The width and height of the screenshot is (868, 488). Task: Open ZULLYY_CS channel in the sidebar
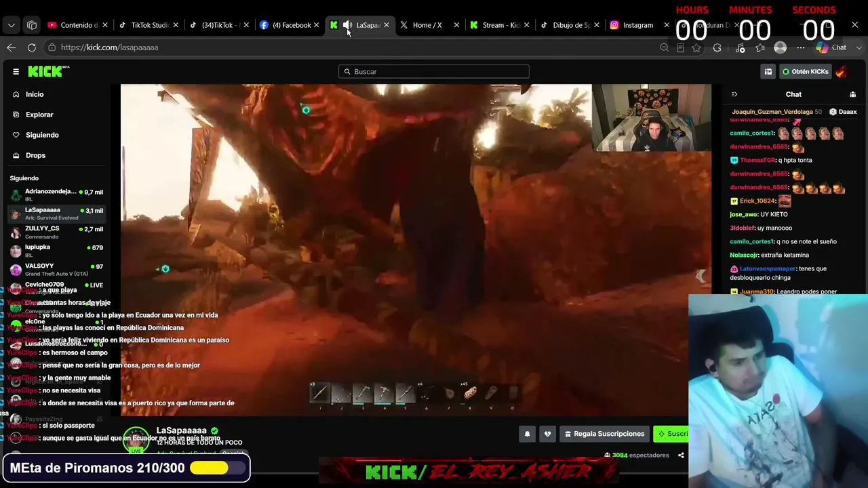(x=56, y=232)
